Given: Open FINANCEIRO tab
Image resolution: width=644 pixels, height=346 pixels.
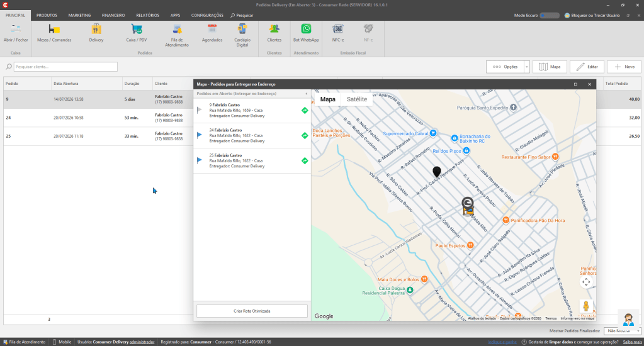Looking at the screenshot, I should coord(113,15).
